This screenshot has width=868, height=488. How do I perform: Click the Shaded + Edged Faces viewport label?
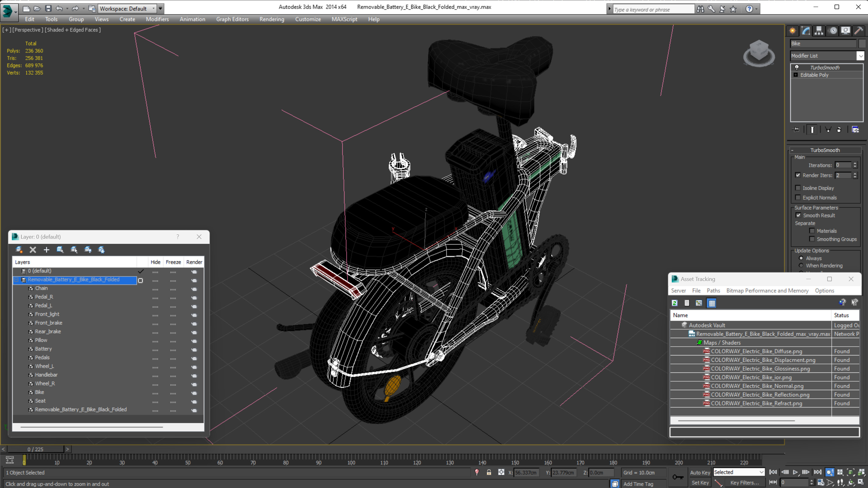click(x=73, y=29)
